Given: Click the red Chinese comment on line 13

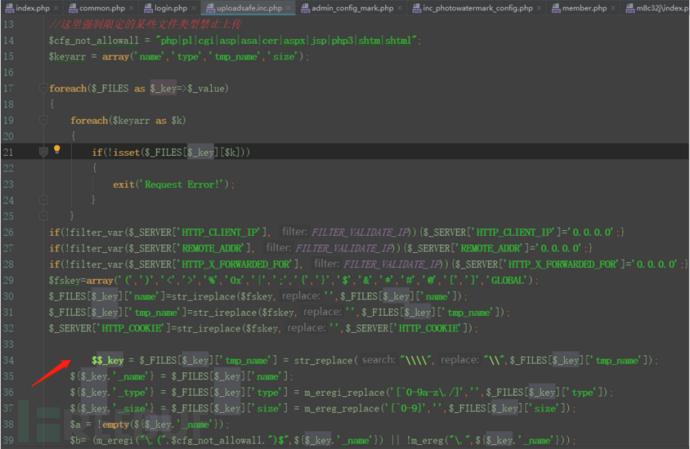Looking at the screenshot, I should pos(145,24).
